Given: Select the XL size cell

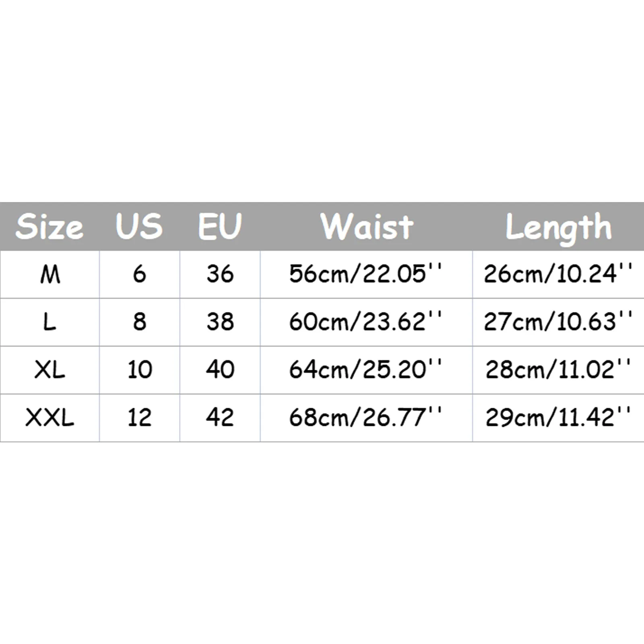Looking at the screenshot, I should [50, 370].
